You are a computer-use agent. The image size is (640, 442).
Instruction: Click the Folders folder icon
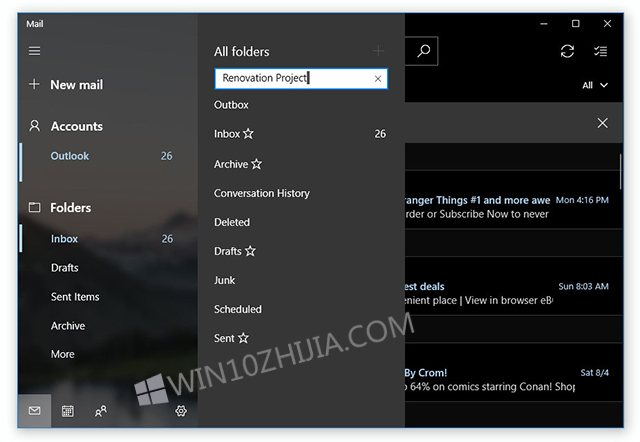coord(34,207)
